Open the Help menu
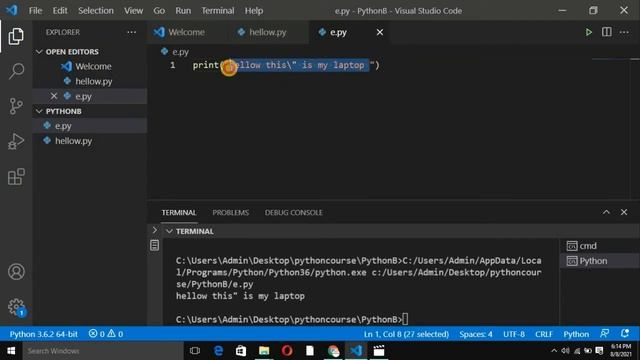 coord(254,11)
